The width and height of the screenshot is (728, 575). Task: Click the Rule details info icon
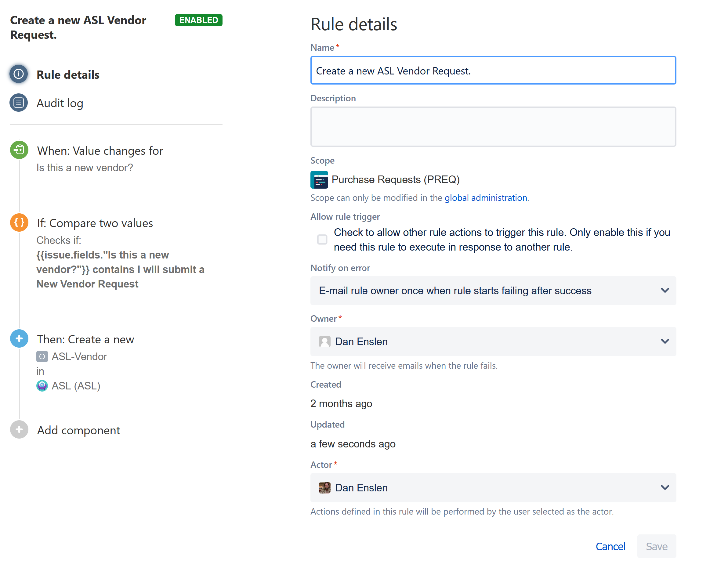coord(19,74)
